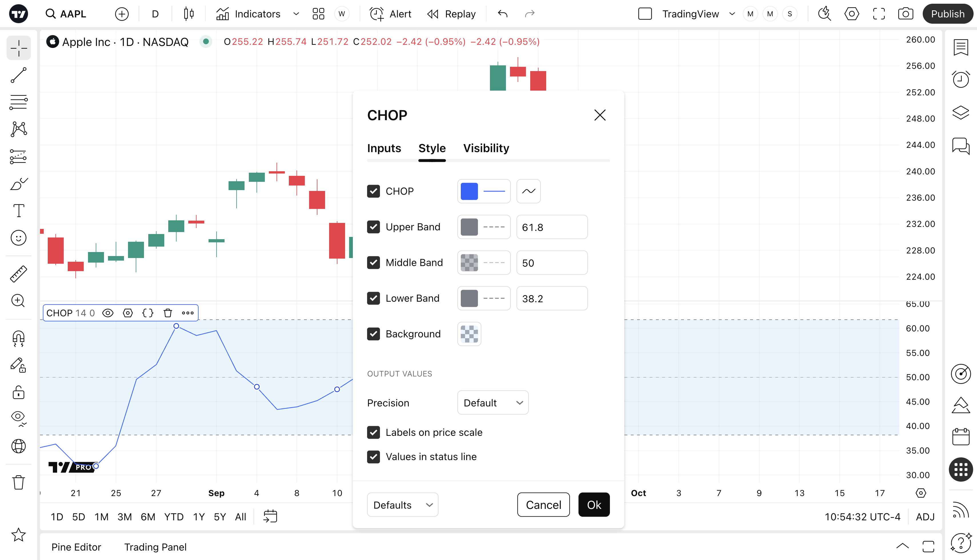Open the blue CHOP line color swatch
This screenshot has width=977, height=560.
pos(469,191)
